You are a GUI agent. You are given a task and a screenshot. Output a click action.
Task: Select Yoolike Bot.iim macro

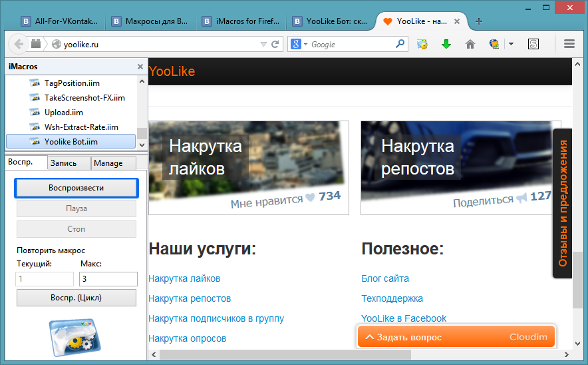[71, 142]
